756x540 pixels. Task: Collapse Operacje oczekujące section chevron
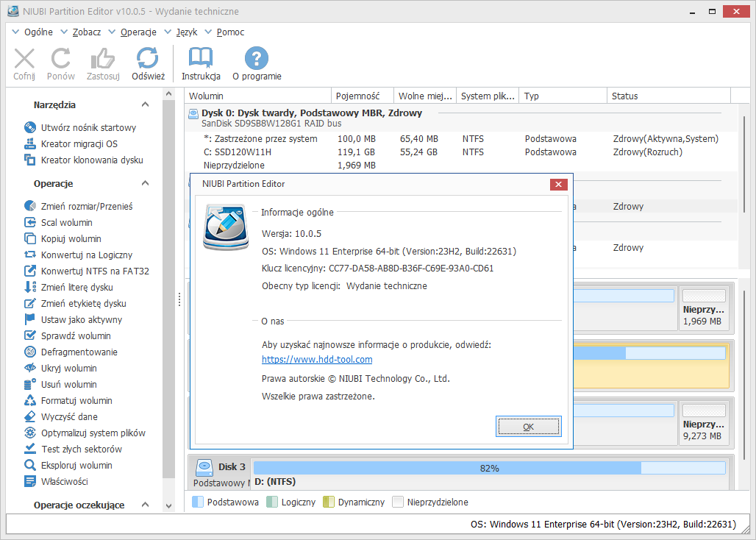tap(145, 505)
